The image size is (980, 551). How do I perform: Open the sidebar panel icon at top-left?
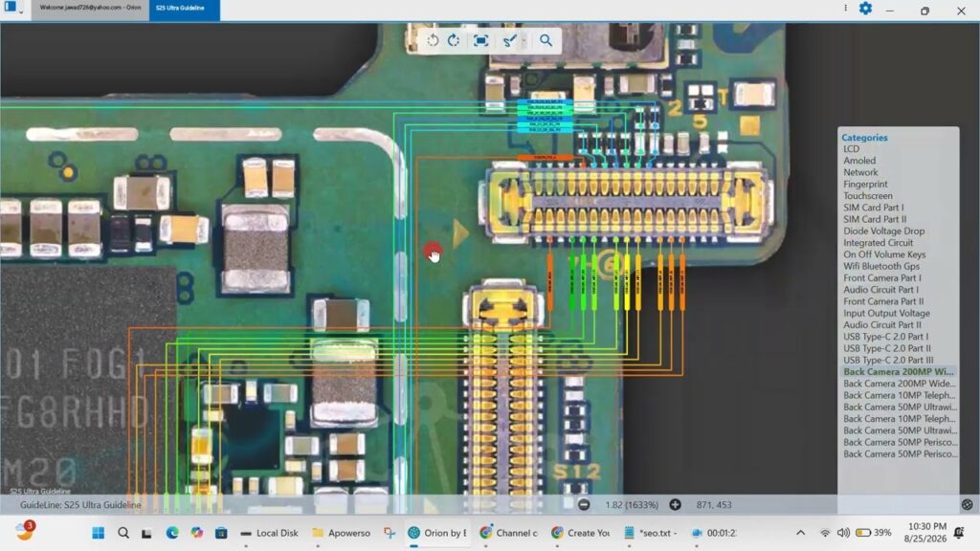click(x=10, y=7)
